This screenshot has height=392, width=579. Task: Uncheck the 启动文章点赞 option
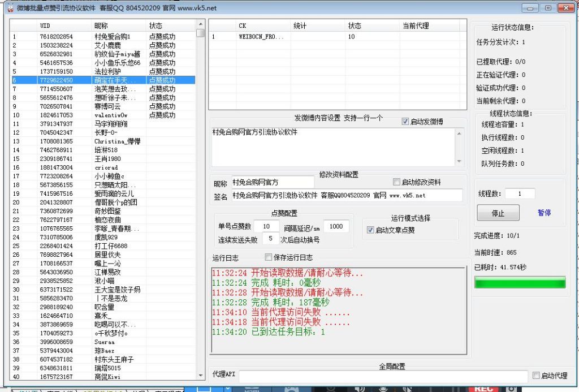(370, 230)
